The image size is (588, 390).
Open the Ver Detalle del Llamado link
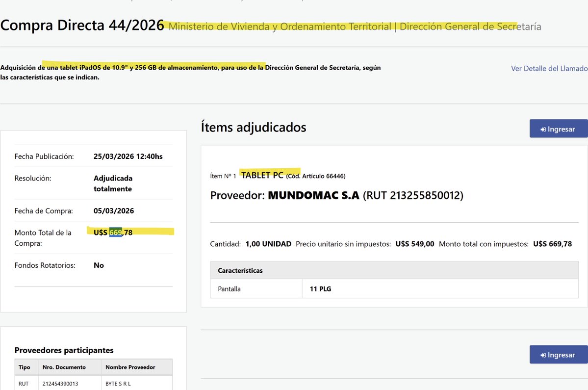pos(549,68)
